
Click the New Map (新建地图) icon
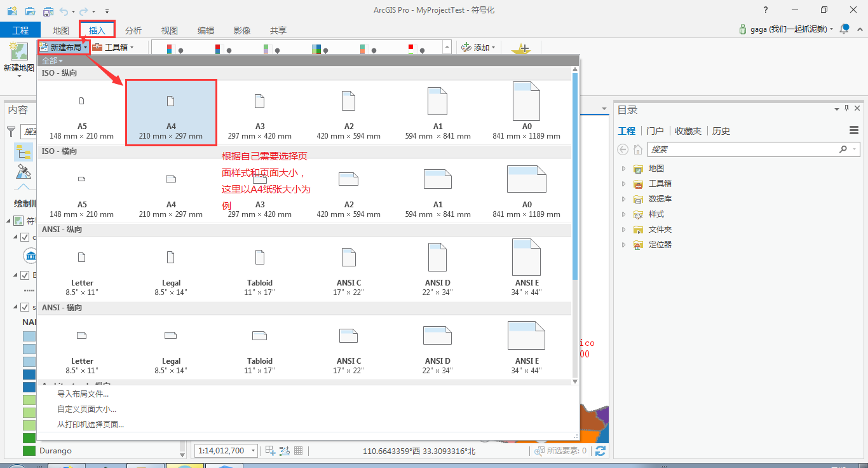point(18,52)
